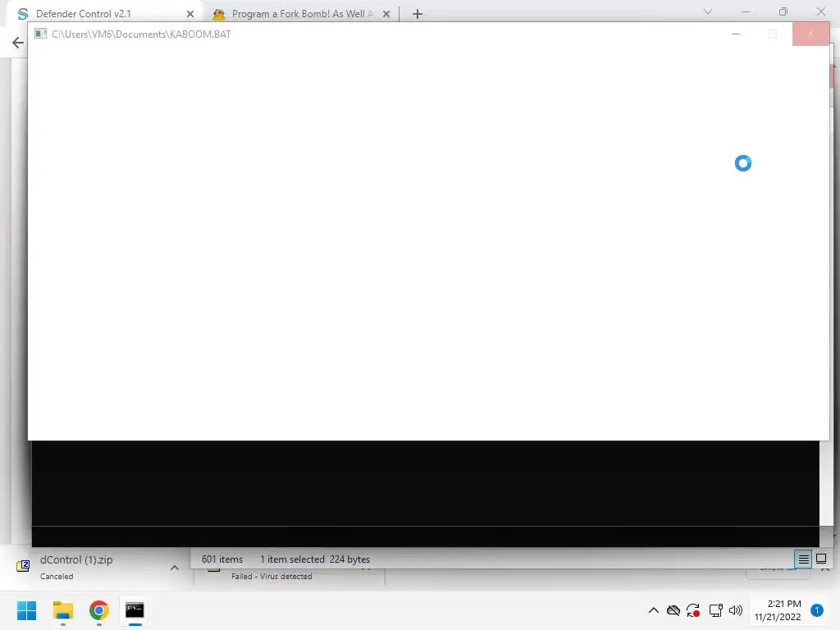This screenshot has height=630, width=840.
Task: Open Command Prompt from taskbar
Action: pyautogui.click(x=135, y=610)
